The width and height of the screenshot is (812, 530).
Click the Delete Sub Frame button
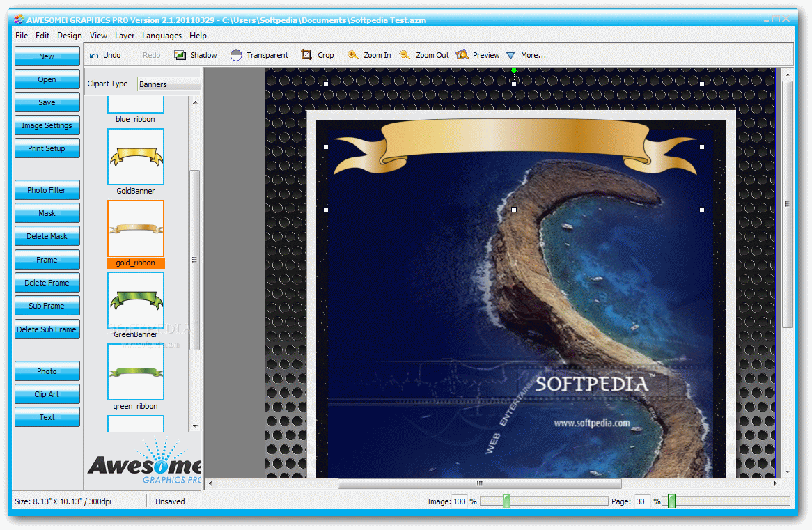pyautogui.click(x=47, y=329)
